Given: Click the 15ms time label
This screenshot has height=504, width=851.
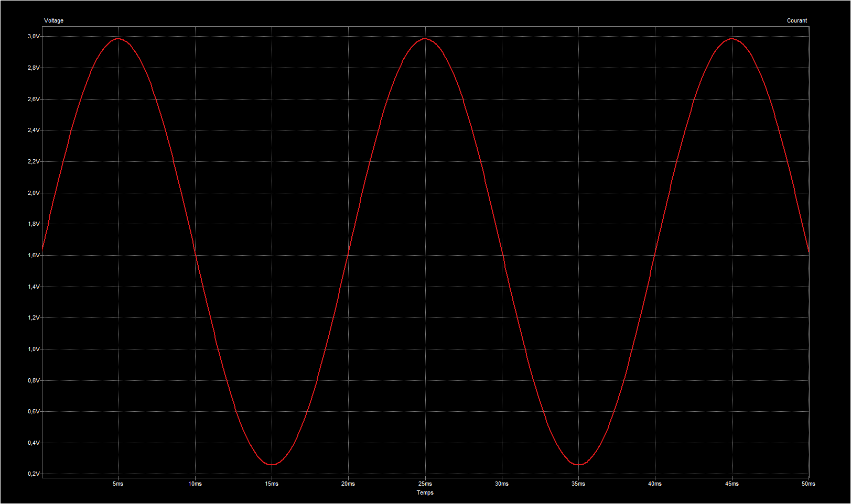Looking at the screenshot, I should (272, 484).
